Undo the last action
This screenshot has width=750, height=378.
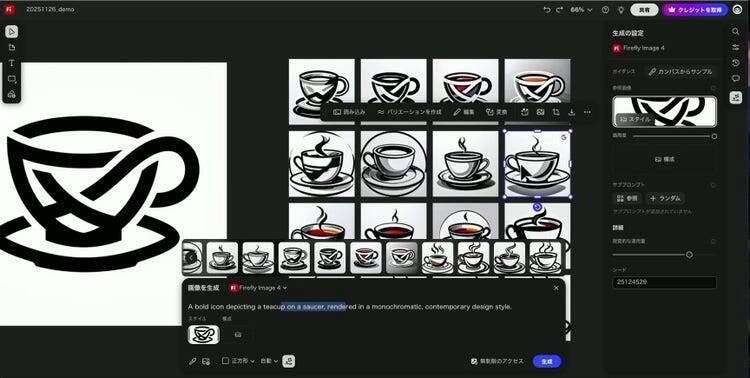[547, 10]
